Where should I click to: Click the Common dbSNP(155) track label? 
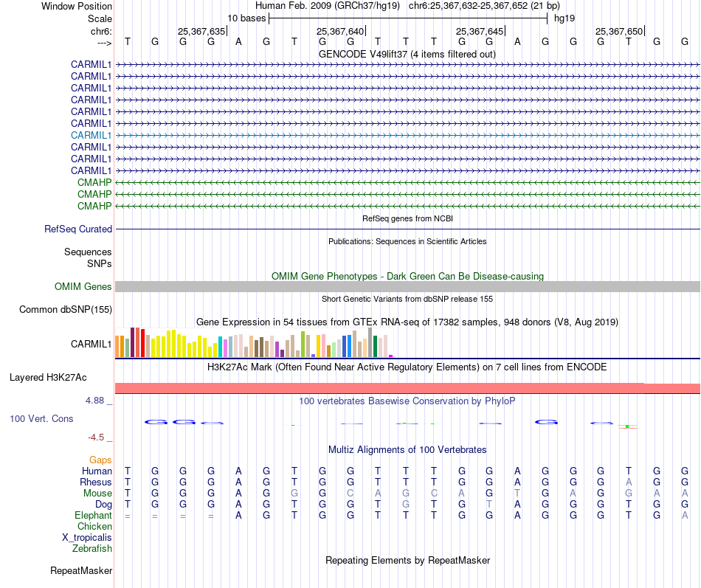coord(65,309)
